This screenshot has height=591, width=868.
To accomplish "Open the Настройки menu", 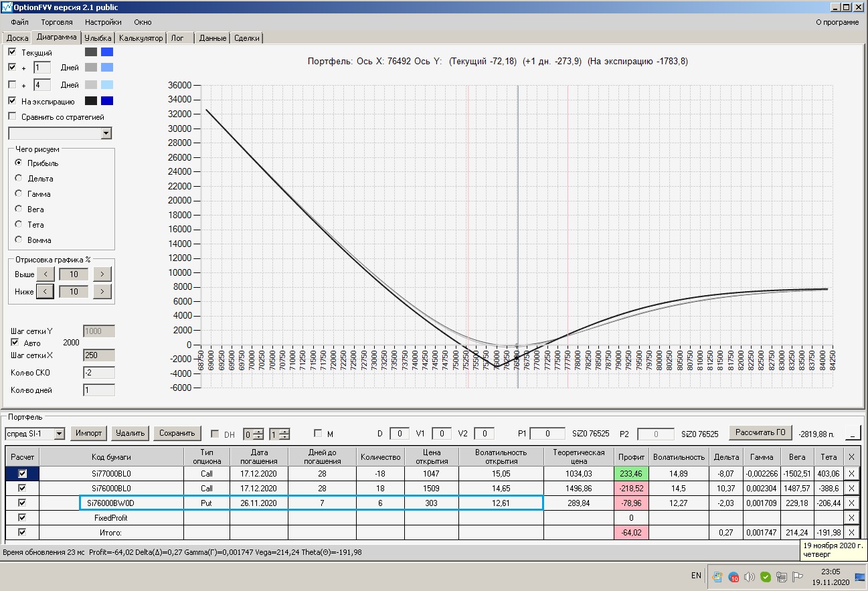I will [102, 22].
